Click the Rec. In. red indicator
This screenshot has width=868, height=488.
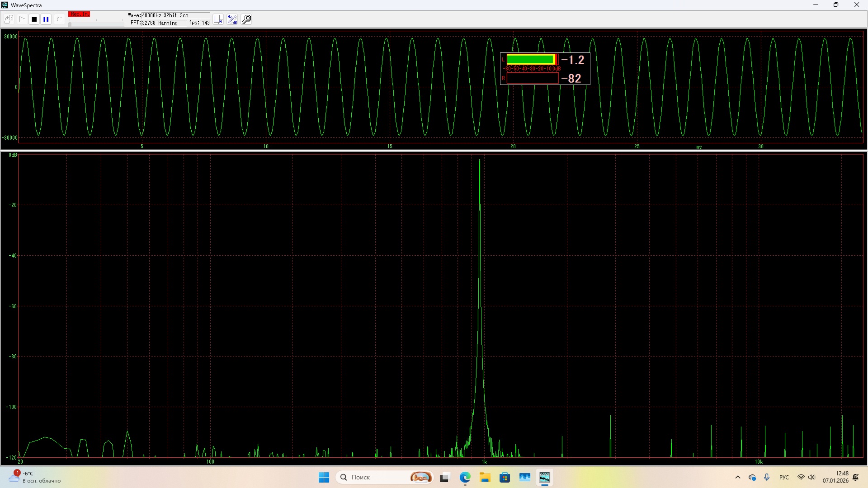click(79, 14)
